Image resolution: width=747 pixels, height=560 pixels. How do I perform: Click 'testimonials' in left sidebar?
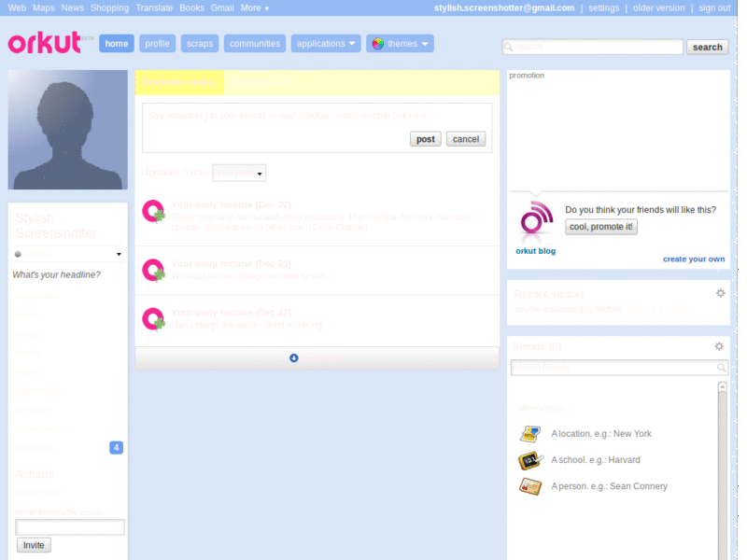(x=37, y=391)
